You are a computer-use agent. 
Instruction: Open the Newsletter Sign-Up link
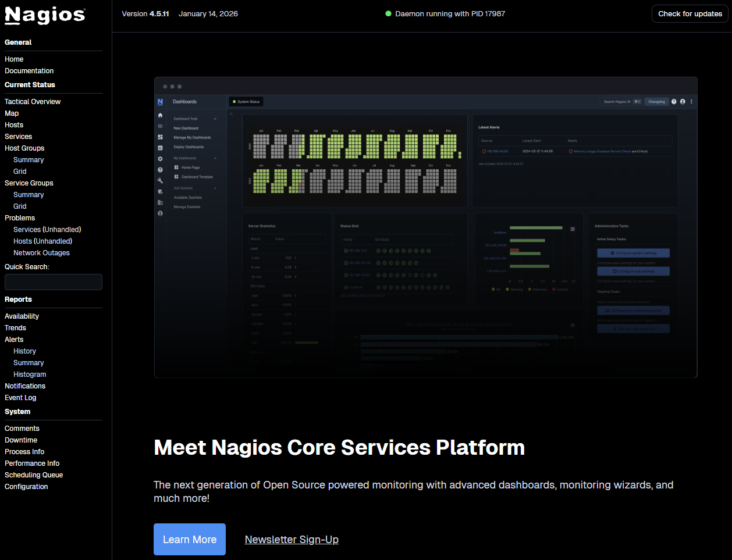point(292,539)
